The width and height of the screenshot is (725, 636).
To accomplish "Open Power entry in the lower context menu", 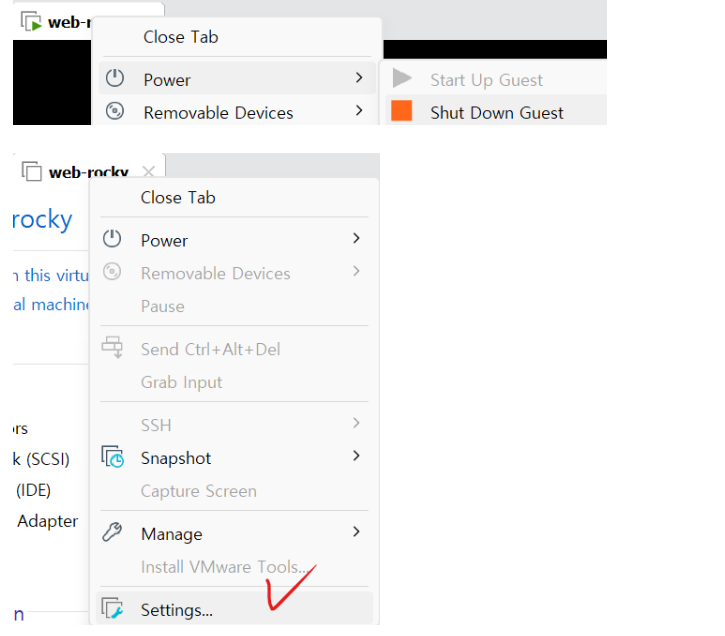I will point(233,240).
